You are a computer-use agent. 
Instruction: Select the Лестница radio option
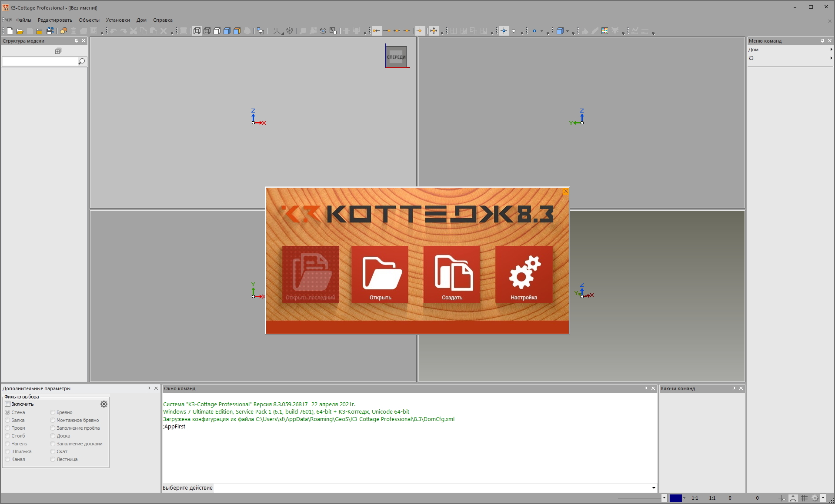click(53, 459)
